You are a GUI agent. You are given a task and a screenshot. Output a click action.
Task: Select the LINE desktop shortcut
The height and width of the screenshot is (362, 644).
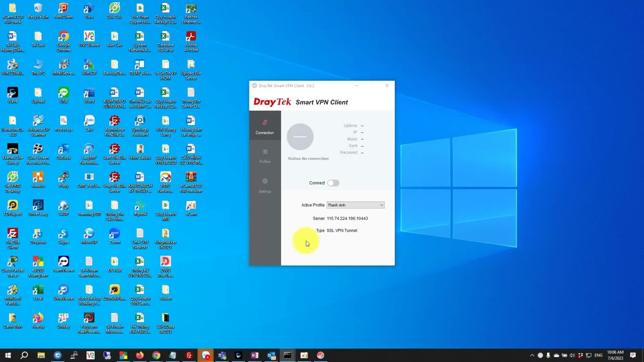click(63, 96)
